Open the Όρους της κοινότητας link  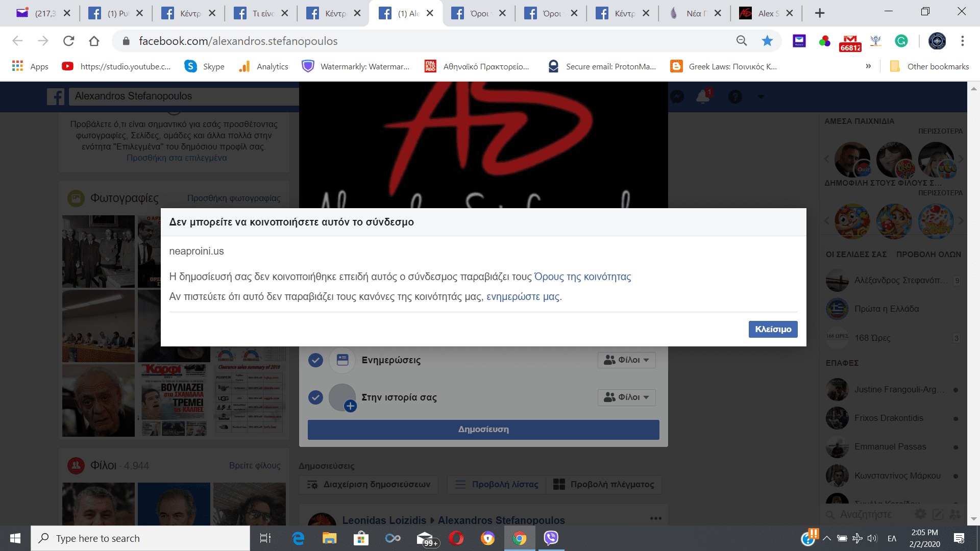[582, 277]
